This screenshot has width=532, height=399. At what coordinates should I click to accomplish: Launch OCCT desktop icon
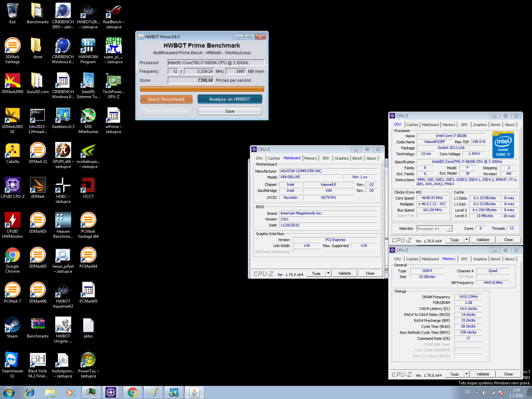point(88,188)
